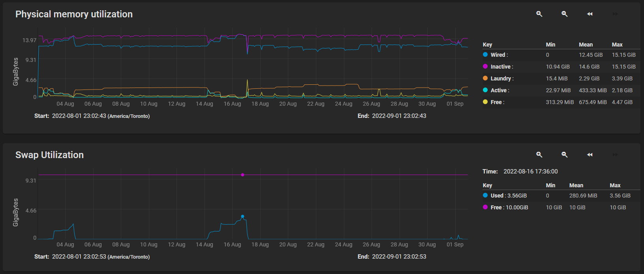Select the Free entry in memory legend

(497, 102)
